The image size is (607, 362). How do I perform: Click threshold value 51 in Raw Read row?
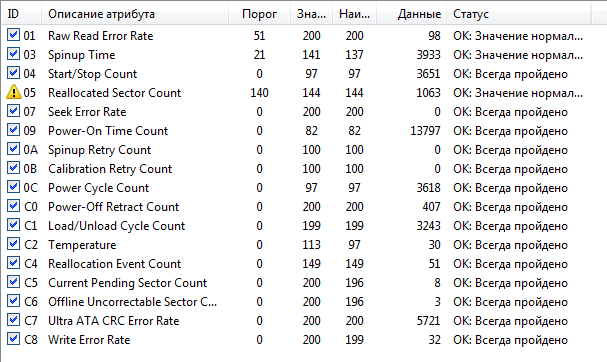[259, 36]
